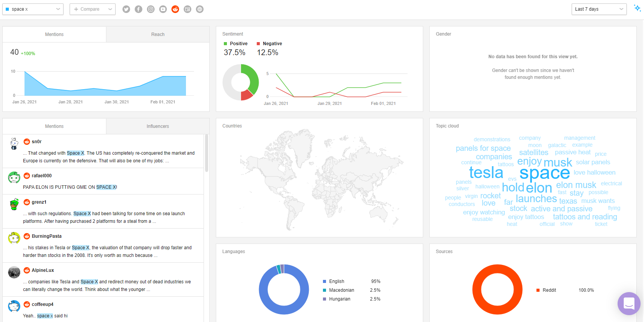644x322 pixels.
Task: Open grenz1's avatar
Action: pos(14,204)
